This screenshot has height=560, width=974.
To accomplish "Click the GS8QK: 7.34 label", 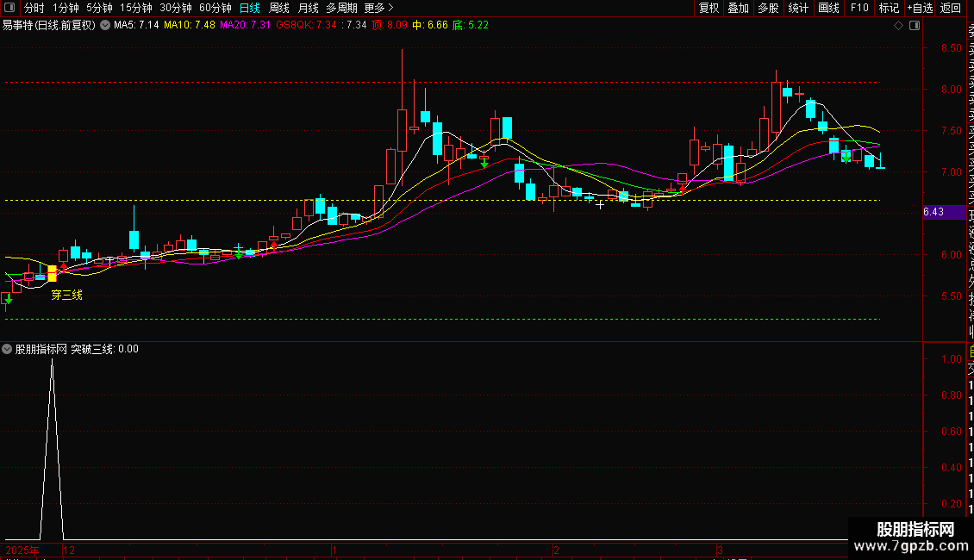I will (x=306, y=26).
